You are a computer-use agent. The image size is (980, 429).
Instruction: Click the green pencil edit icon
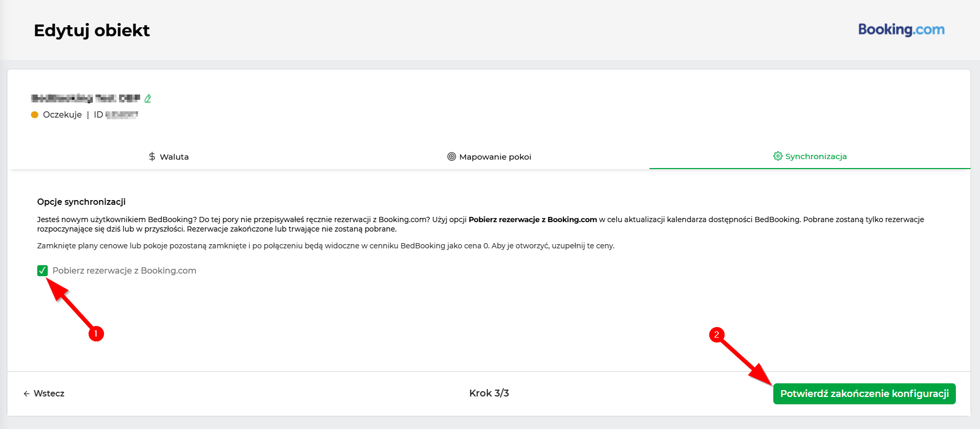pyautogui.click(x=148, y=98)
